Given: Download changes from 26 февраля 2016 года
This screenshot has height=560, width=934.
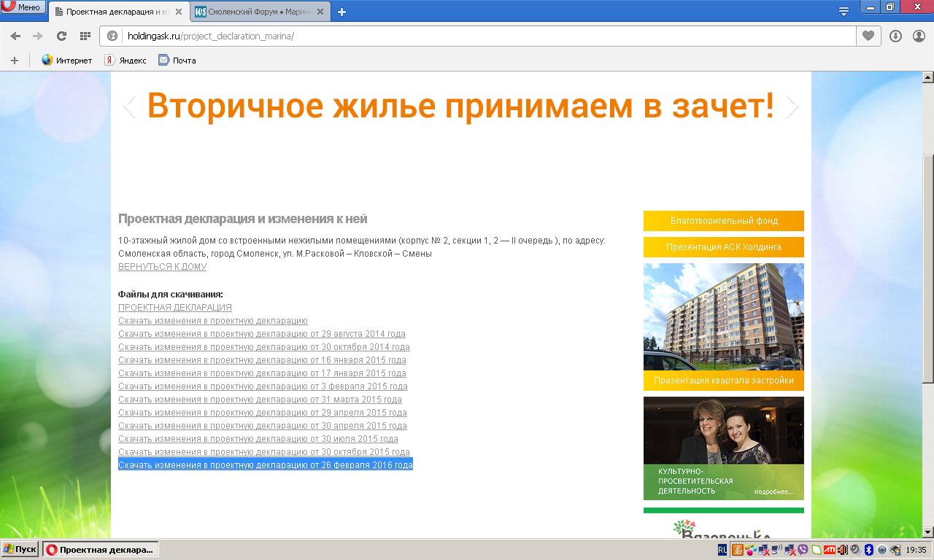Looking at the screenshot, I should pyautogui.click(x=266, y=465).
